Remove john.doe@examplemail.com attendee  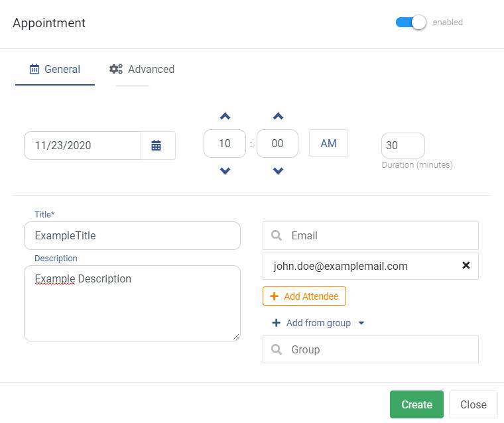[466, 265]
